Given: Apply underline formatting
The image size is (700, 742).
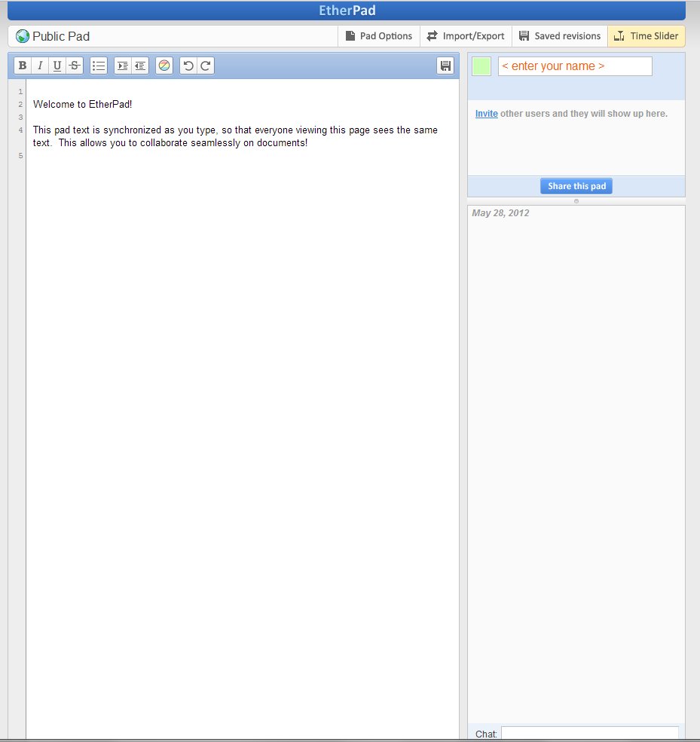Looking at the screenshot, I should coord(57,66).
